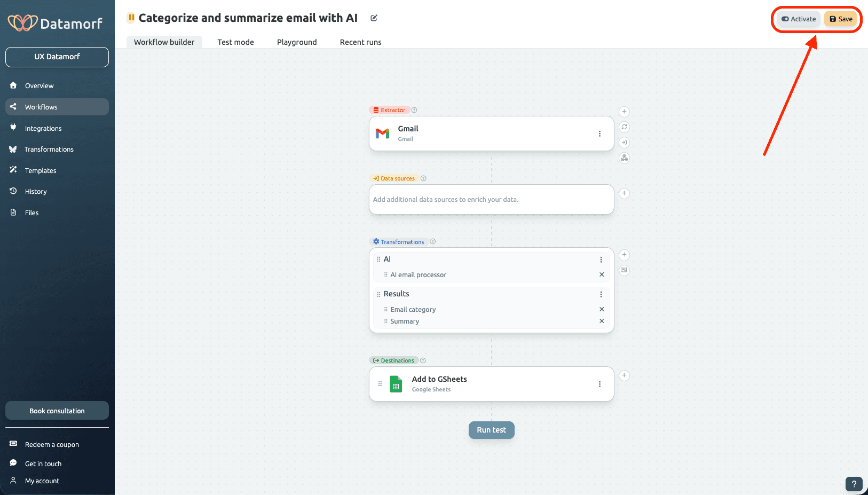This screenshot has height=495, width=868.
Task: Go to Overview in the sidebar
Action: click(57, 85)
